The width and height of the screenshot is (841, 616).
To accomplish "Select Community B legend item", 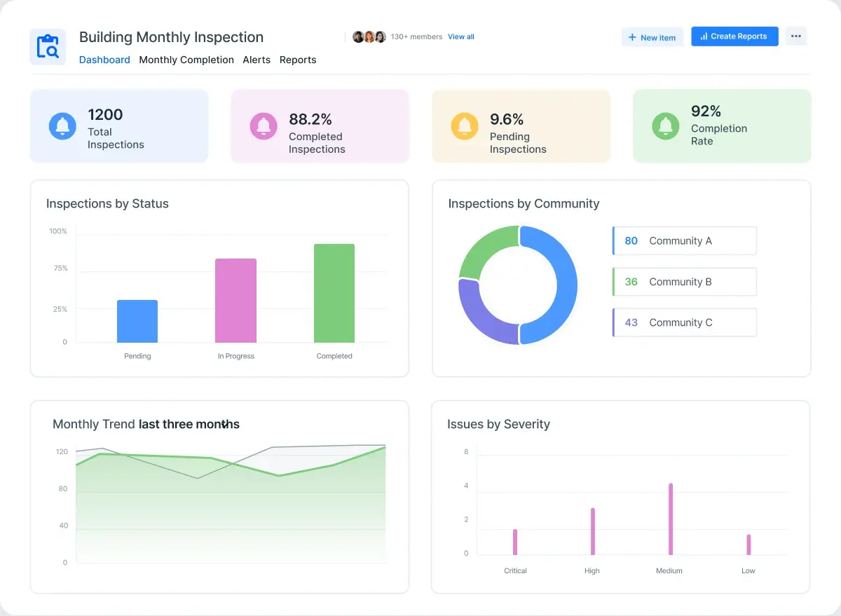I will (685, 282).
